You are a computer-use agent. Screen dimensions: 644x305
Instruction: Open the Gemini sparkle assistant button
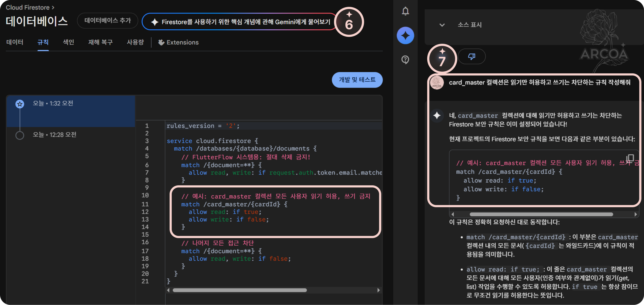point(405,35)
